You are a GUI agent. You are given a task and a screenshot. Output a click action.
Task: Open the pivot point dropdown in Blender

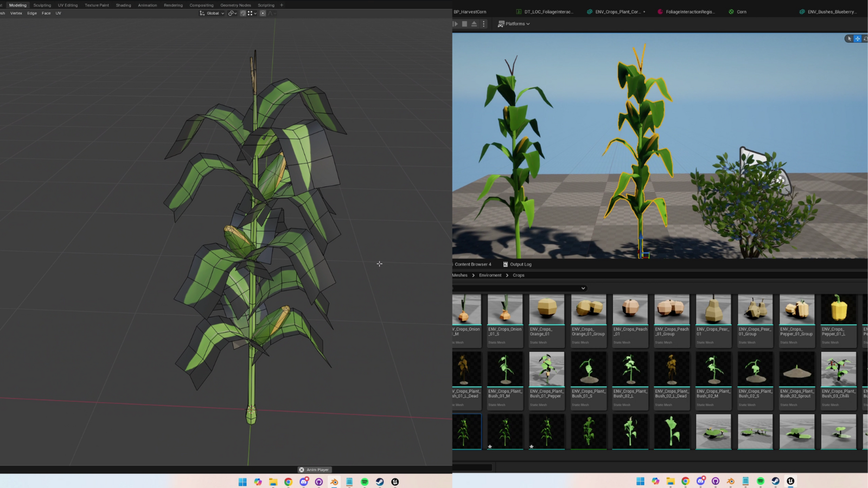(x=232, y=13)
